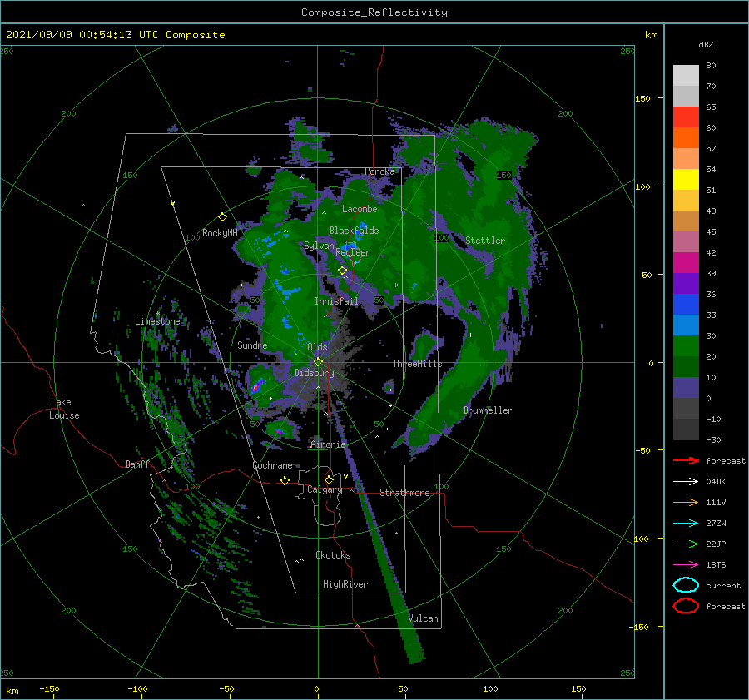Click the Strathmore town label
The height and width of the screenshot is (700, 749).
tap(404, 493)
